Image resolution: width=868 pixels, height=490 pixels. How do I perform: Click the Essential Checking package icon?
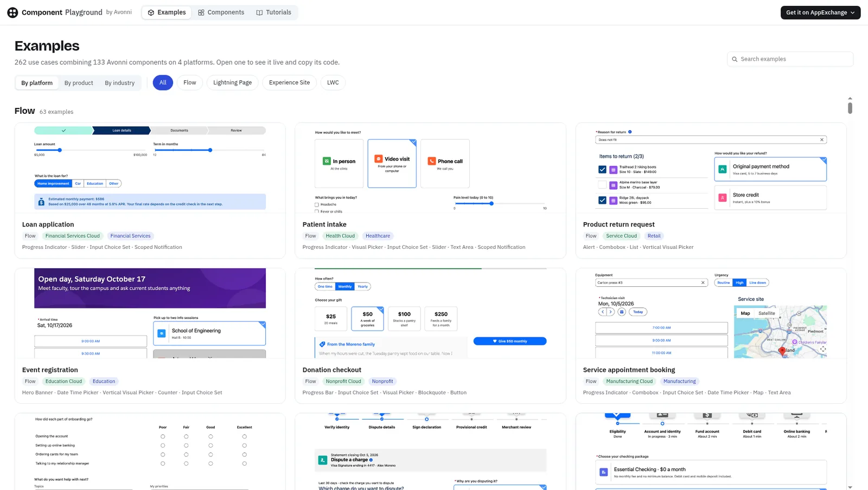point(604,472)
